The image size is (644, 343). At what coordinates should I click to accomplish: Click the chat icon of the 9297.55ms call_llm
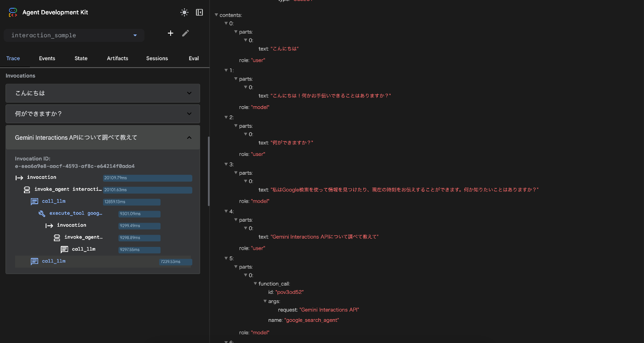(x=64, y=249)
